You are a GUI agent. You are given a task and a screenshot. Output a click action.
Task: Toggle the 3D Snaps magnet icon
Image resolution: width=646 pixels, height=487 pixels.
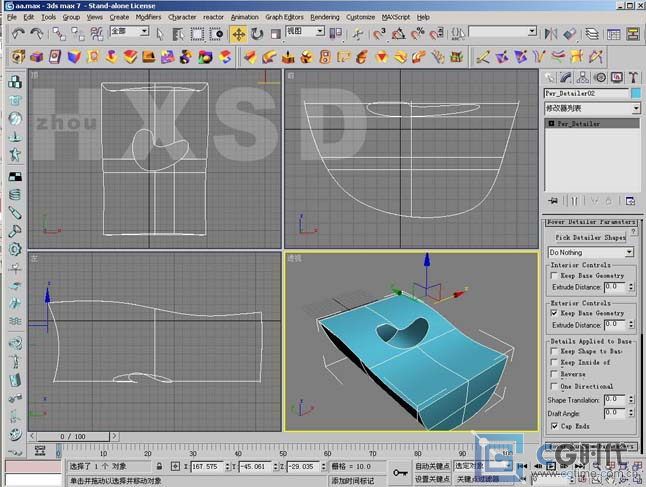[379, 34]
